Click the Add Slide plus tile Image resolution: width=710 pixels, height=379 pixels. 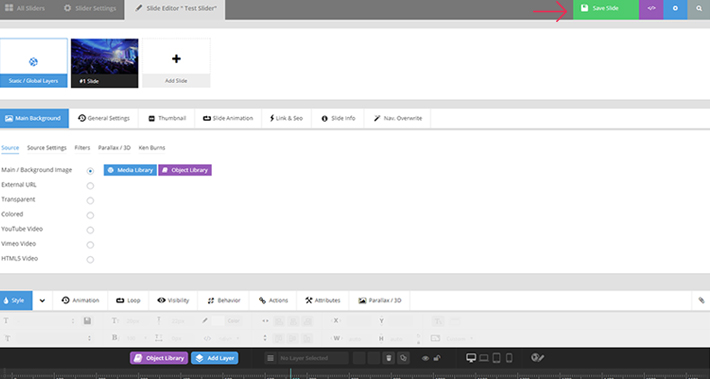(x=176, y=63)
